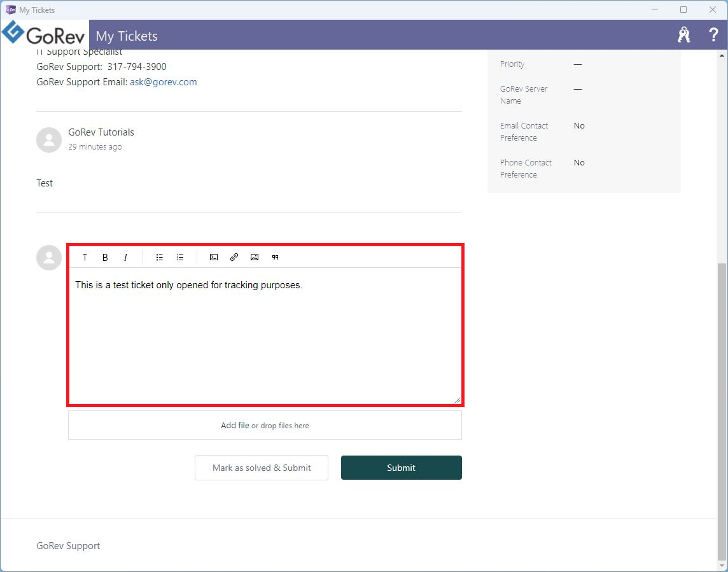The width and height of the screenshot is (728, 572).
Task: Minimize the My Tickets window
Action: point(655,10)
